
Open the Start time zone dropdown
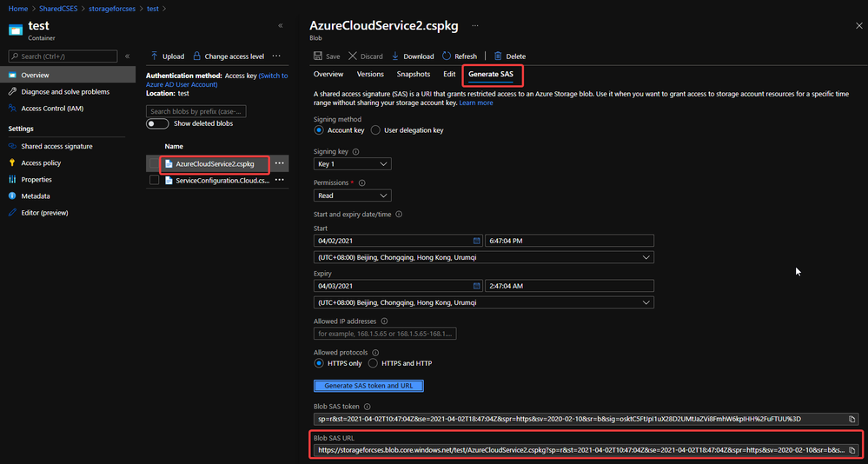(x=483, y=257)
